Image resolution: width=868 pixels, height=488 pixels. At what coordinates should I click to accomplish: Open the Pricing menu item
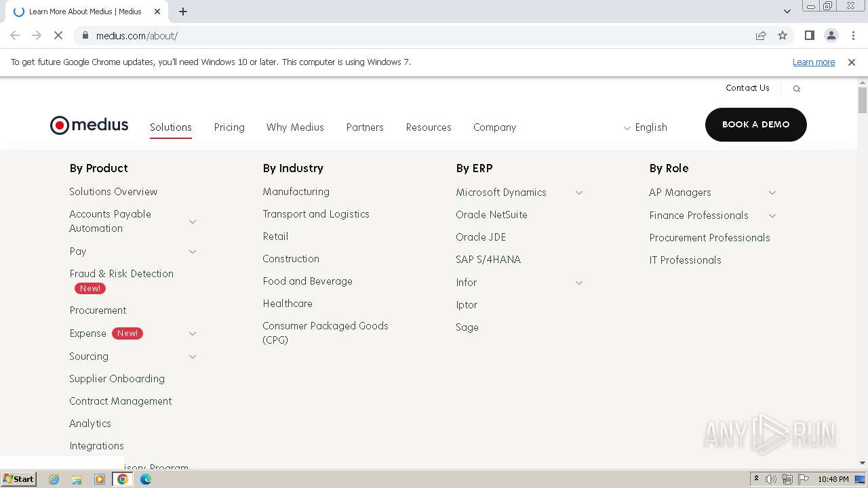coord(229,127)
